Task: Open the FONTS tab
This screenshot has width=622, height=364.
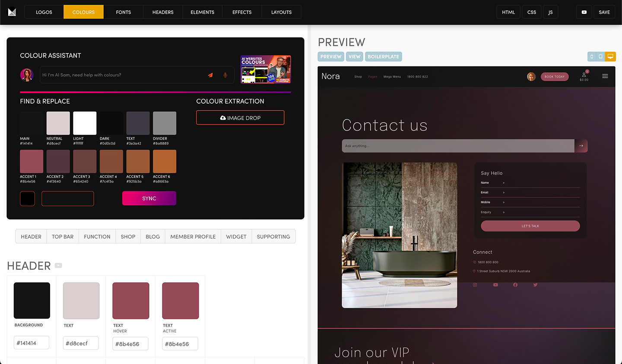Action: (123, 12)
